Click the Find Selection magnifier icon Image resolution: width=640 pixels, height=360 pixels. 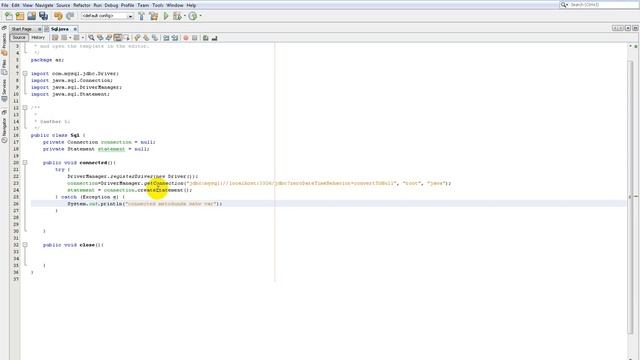click(91, 38)
